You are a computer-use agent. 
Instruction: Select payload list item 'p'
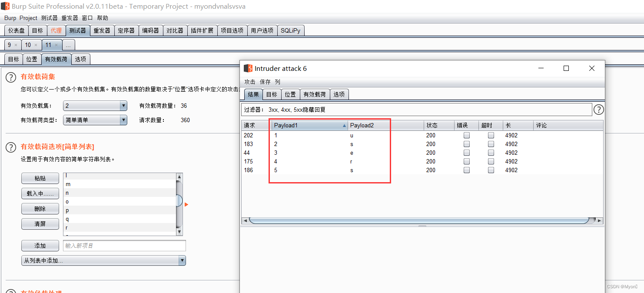[120, 210]
